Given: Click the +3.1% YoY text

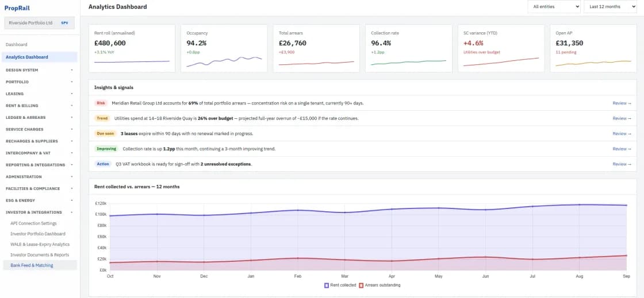Looking at the screenshot, I should coord(104,52).
